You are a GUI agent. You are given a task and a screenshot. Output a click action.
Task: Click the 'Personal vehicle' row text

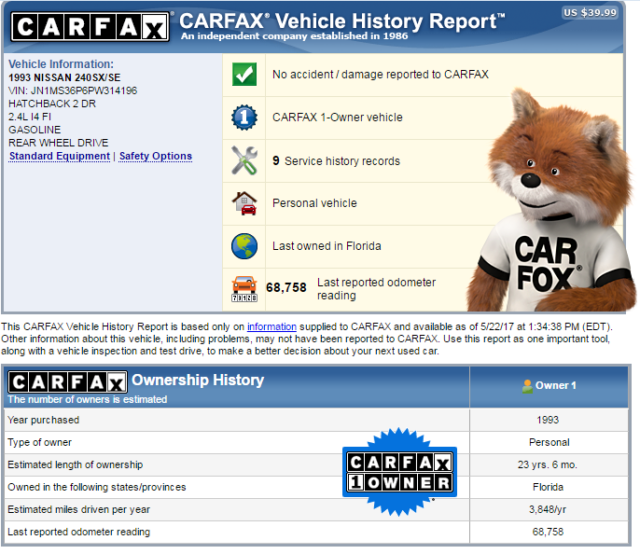(x=315, y=203)
